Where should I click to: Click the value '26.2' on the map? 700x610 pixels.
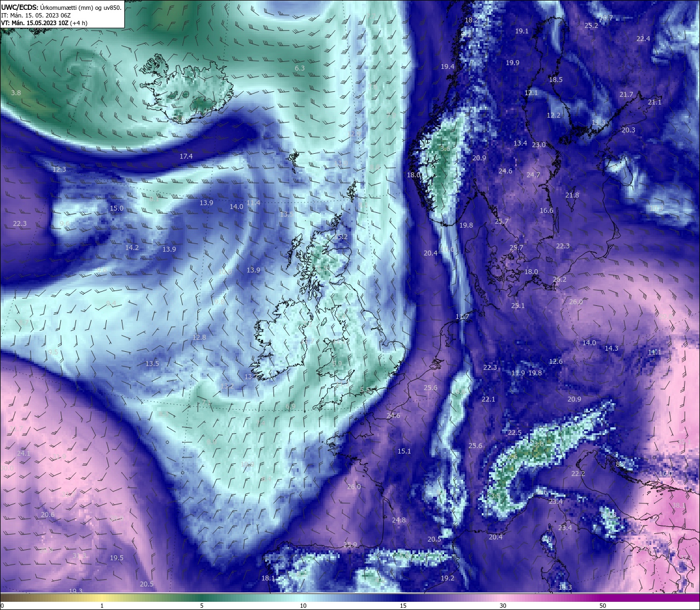(559, 280)
